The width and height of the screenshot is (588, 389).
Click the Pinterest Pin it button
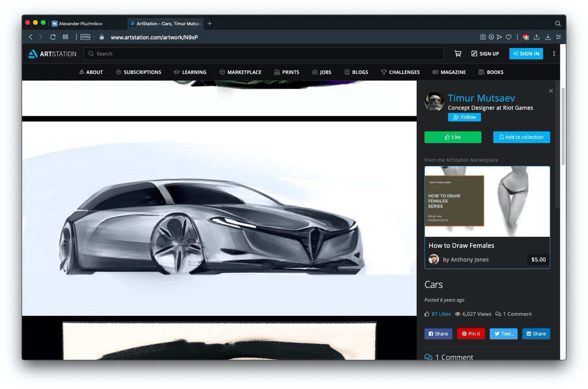(471, 334)
